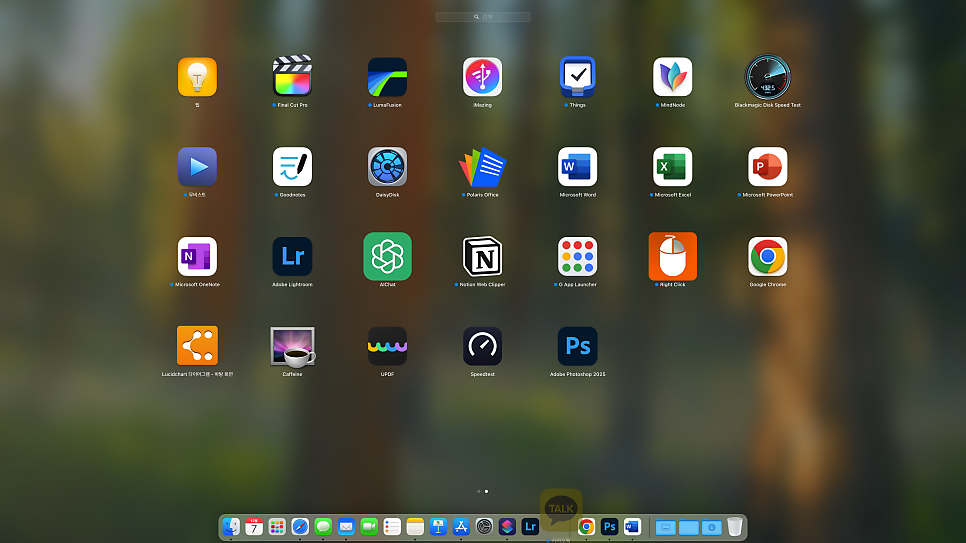Open the AIChat app
This screenshot has height=543, width=966.
[388, 256]
